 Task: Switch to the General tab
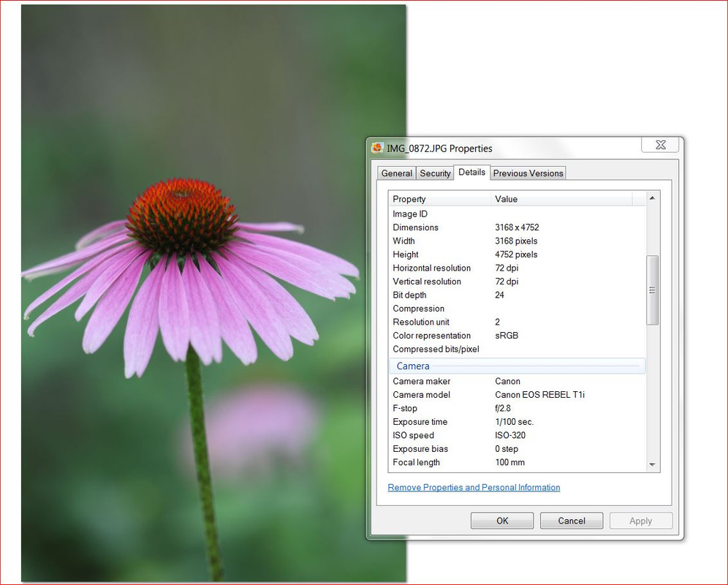click(x=396, y=173)
